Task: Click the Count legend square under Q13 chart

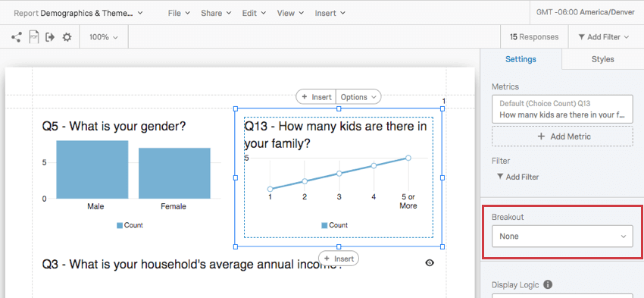Action: (x=324, y=225)
